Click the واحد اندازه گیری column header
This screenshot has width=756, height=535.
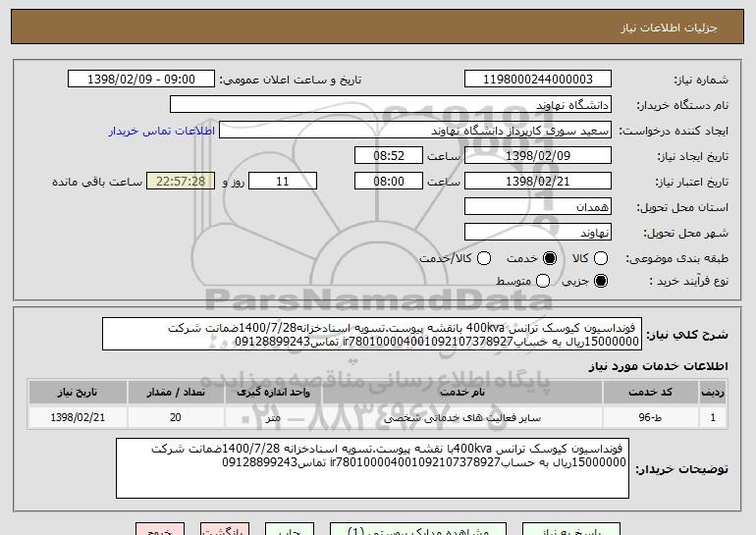tap(273, 393)
